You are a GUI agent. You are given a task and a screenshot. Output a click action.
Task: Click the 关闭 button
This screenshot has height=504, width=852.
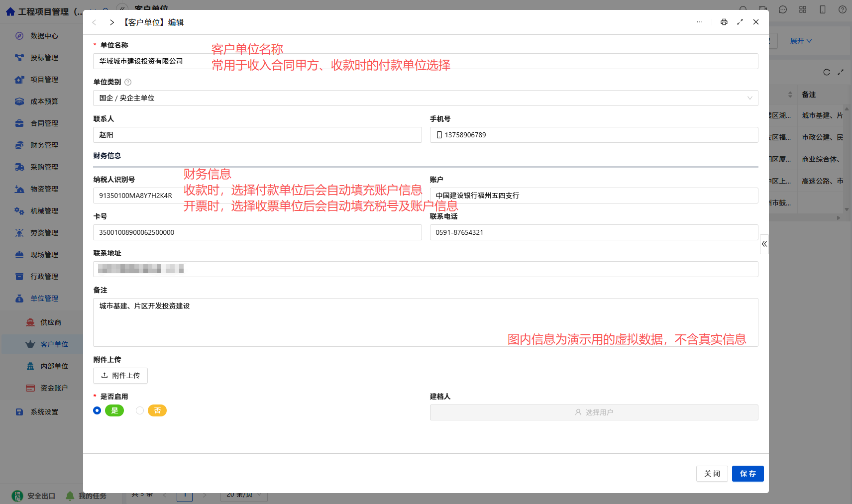712,474
